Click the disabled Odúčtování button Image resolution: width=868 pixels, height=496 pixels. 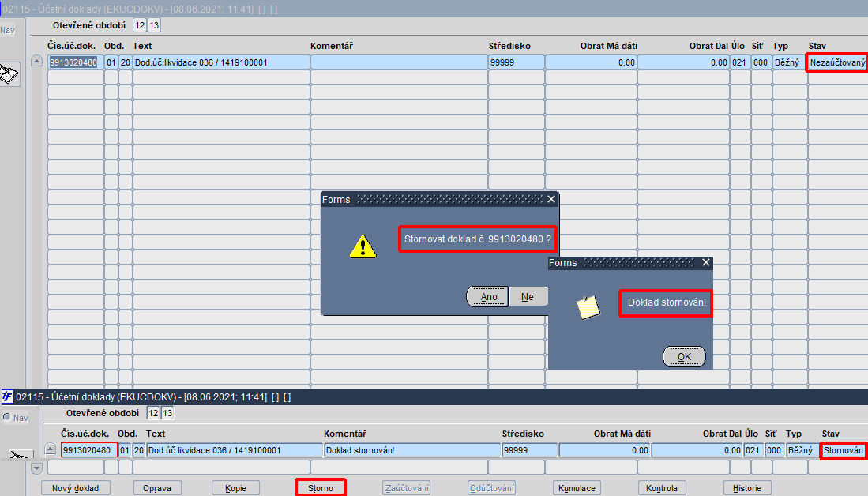(x=491, y=487)
